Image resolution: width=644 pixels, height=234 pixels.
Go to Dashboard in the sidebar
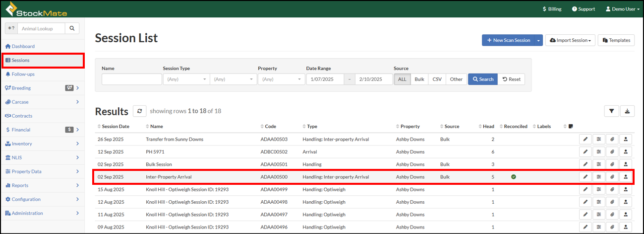(23, 46)
